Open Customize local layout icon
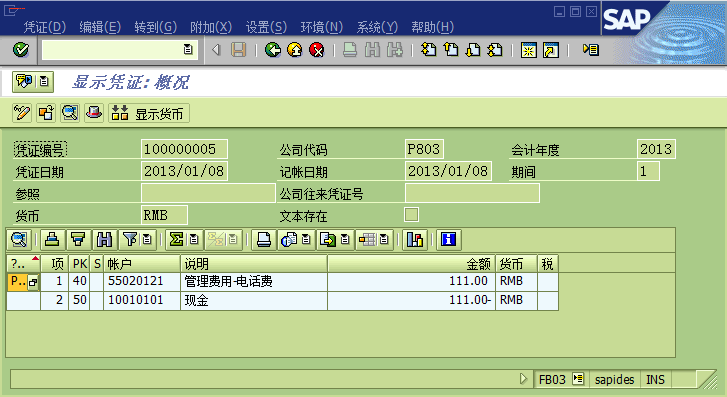727x397 pixels. (591, 50)
